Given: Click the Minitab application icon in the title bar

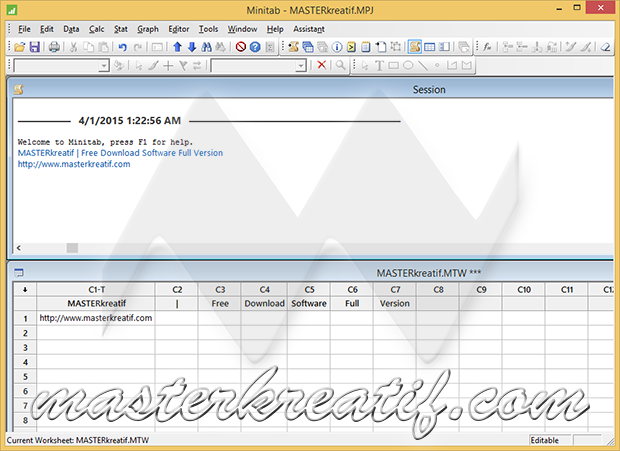Looking at the screenshot, I should (12, 10).
